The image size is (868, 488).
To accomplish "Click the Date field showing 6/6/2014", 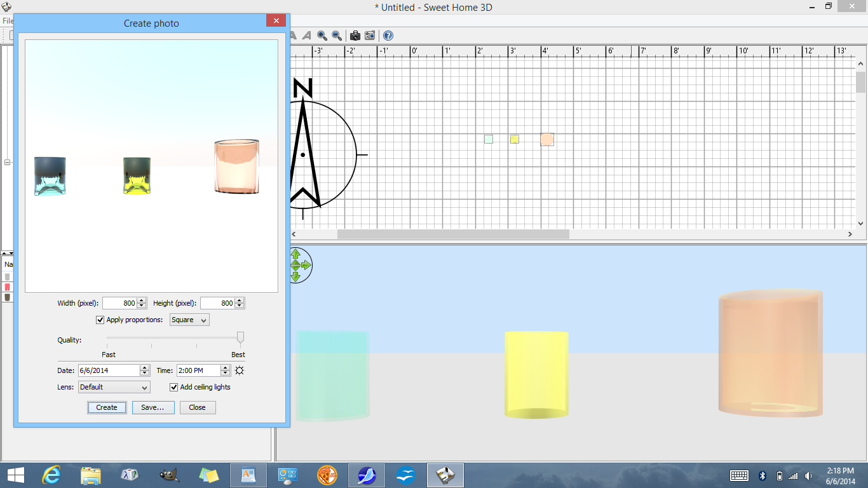I will click(x=108, y=370).
